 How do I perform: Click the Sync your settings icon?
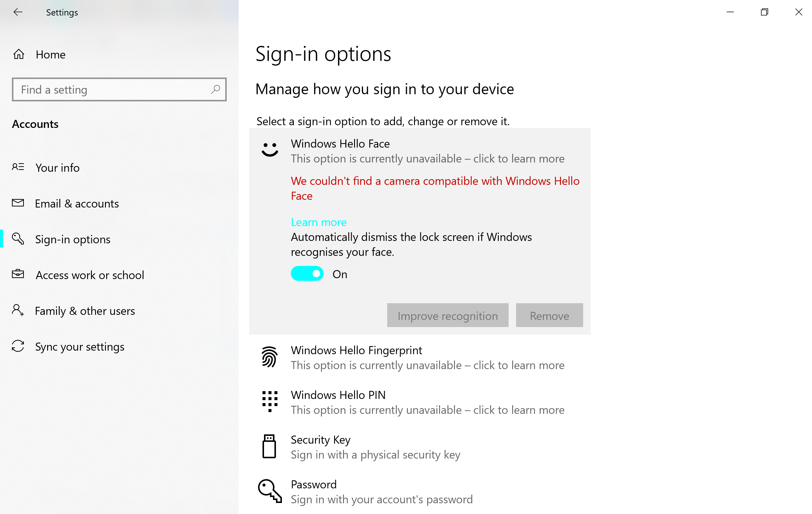pos(18,346)
